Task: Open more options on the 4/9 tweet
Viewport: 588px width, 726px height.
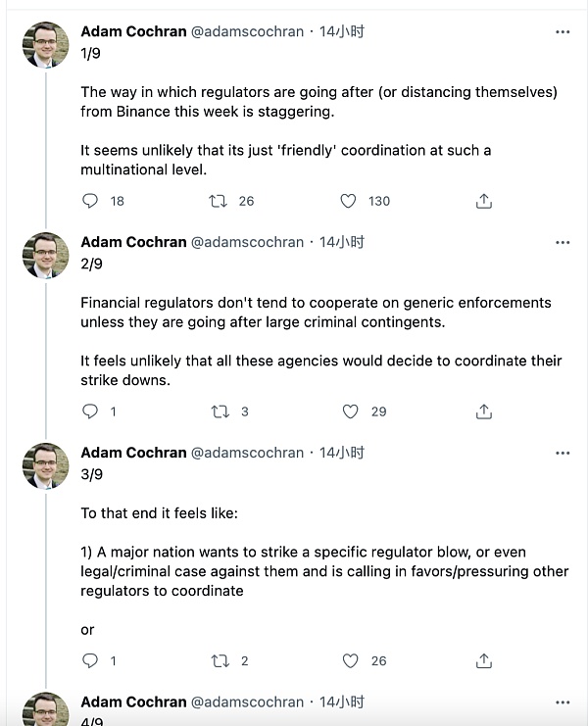Action: click(x=563, y=702)
